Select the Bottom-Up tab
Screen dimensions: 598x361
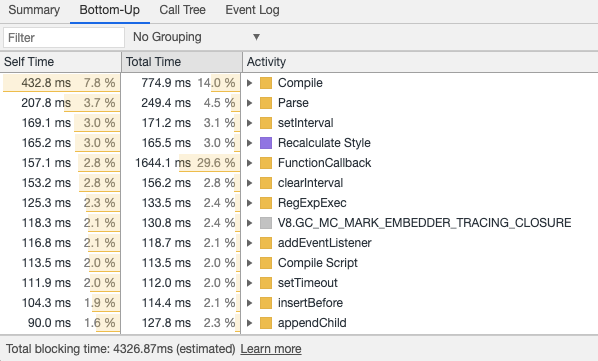109,10
